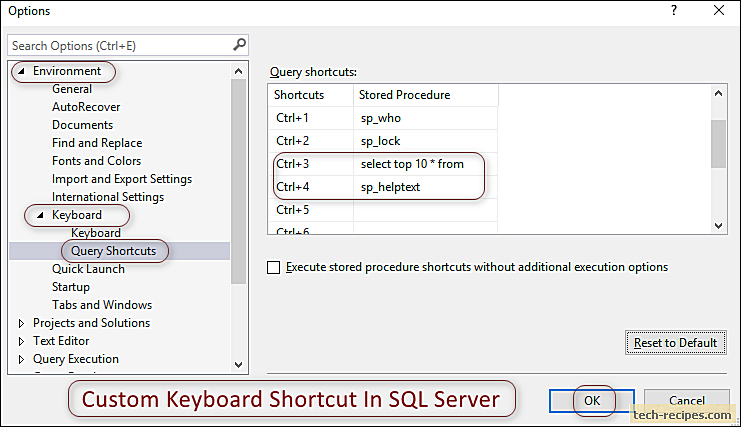Close the Options dialog
This screenshot has width=741, height=427.
(x=719, y=10)
